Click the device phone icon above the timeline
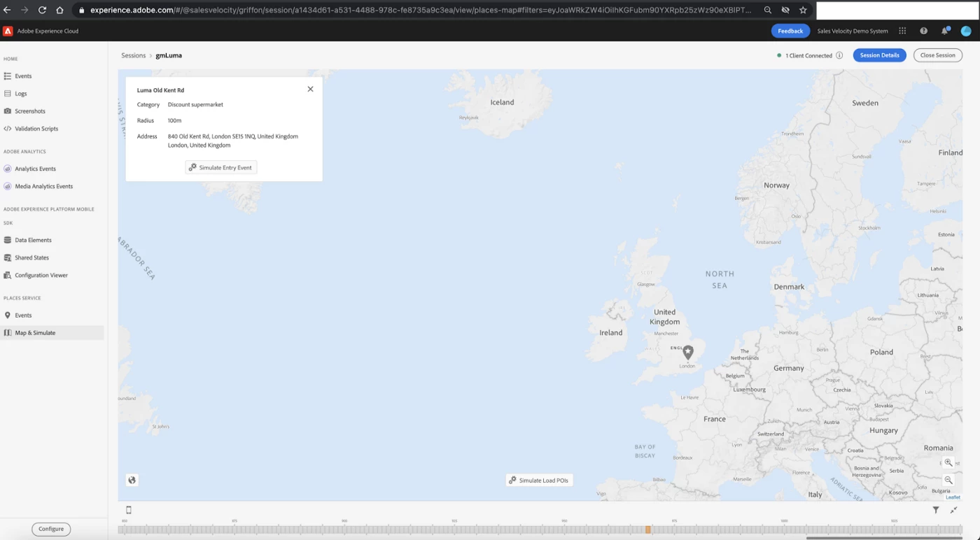The height and width of the screenshot is (540, 980). pyautogui.click(x=129, y=510)
